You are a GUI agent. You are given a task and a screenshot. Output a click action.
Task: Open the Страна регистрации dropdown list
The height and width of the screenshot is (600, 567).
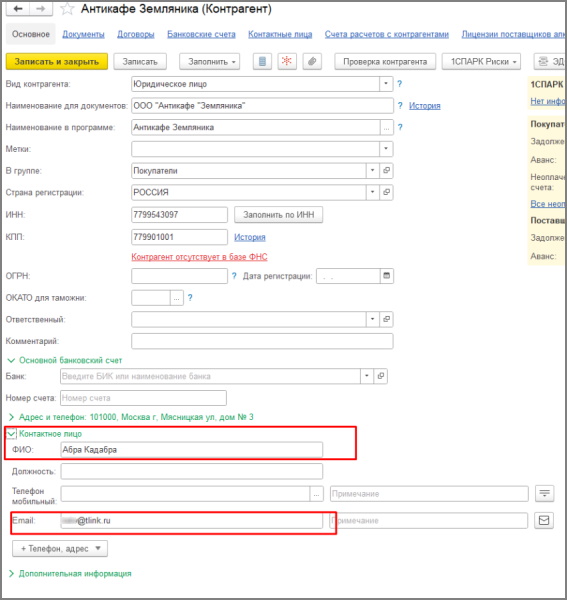pos(372,192)
